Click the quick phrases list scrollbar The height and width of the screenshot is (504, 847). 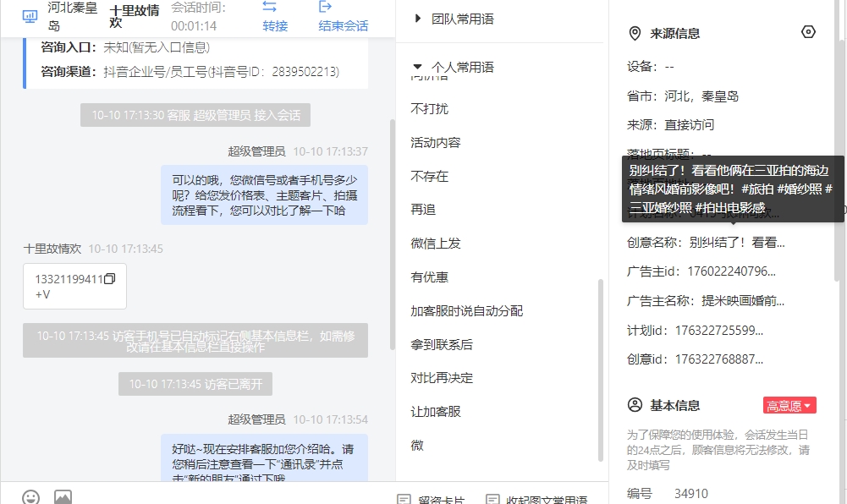coord(600,370)
